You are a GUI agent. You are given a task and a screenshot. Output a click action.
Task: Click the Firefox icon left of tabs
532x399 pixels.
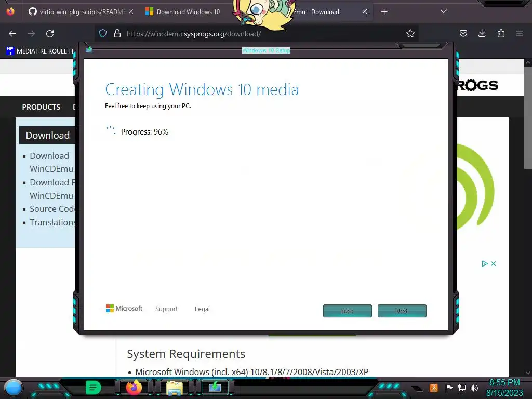pyautogui.click(x=10, y=11)
